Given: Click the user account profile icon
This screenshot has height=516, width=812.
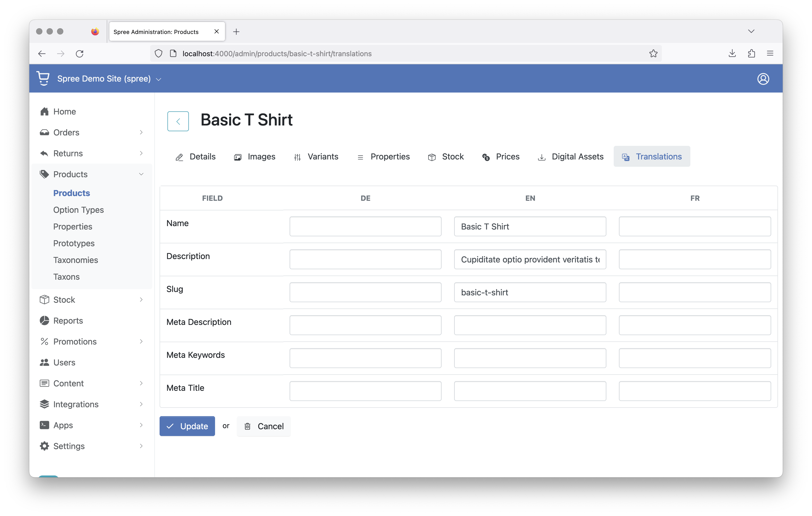Looking at the screenshot, I should (x=763, y=79).
